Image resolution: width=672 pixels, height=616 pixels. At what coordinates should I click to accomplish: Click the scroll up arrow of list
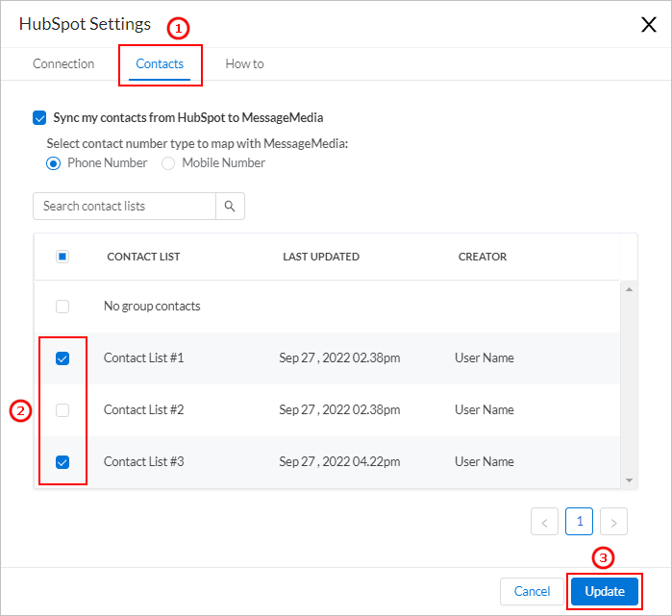point(629,289)
